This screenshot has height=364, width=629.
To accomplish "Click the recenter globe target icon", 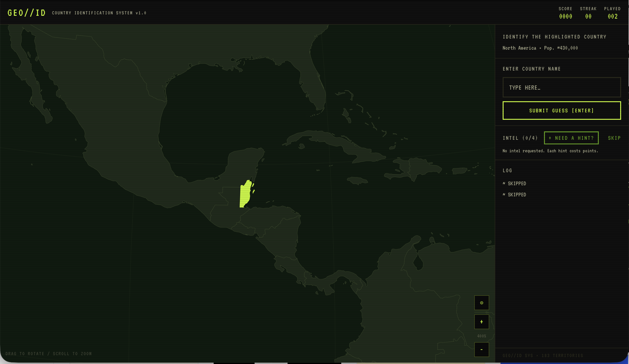I will 482,303.
